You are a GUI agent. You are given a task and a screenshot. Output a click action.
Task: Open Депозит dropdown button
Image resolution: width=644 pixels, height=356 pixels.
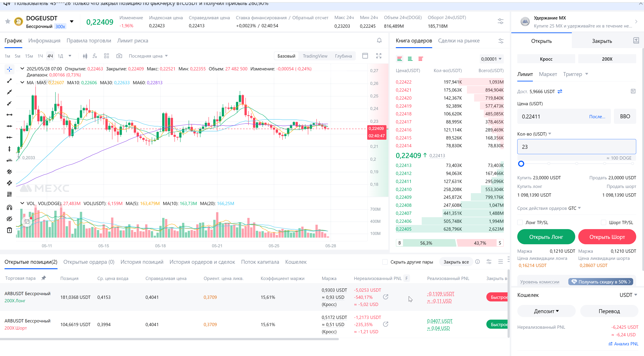point(546,311)
